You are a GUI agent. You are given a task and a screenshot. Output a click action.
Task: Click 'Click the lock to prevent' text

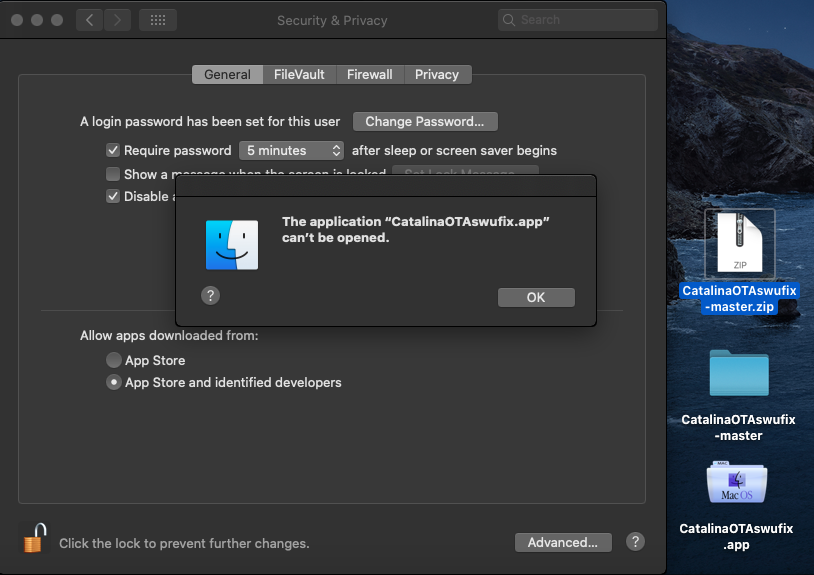[x=184, y=543]
